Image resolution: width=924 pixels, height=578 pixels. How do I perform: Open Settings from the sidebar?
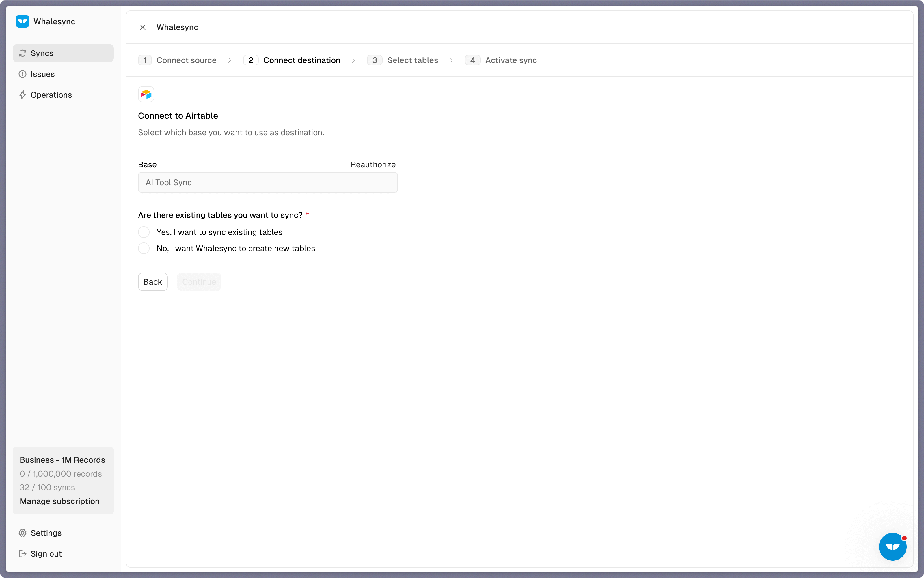tap(63, 533)
